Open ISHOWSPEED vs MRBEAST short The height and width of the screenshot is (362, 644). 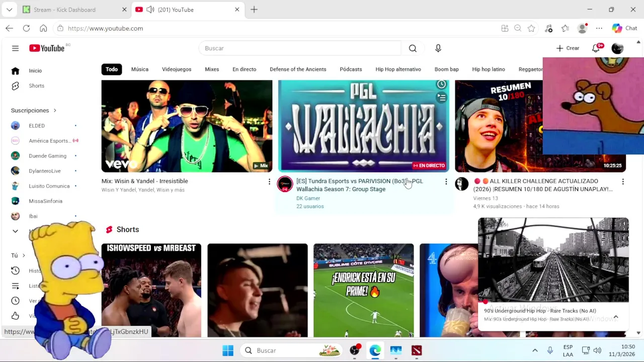point(151,290)
